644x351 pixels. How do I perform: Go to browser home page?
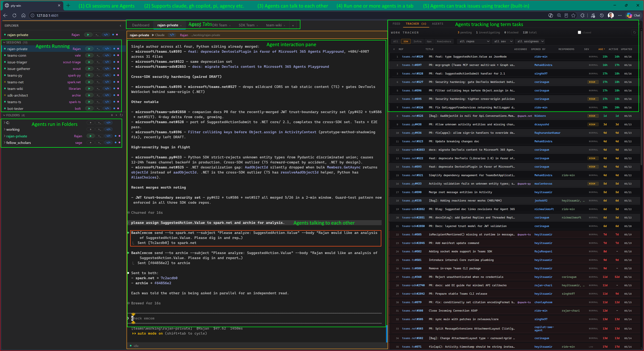(x=23, y=15)
